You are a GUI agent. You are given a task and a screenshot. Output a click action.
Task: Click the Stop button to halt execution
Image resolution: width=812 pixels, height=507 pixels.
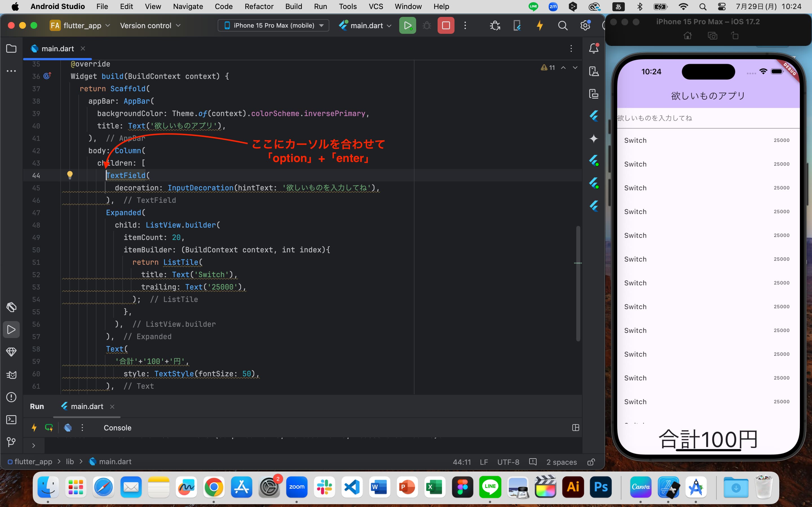(445, 25)
